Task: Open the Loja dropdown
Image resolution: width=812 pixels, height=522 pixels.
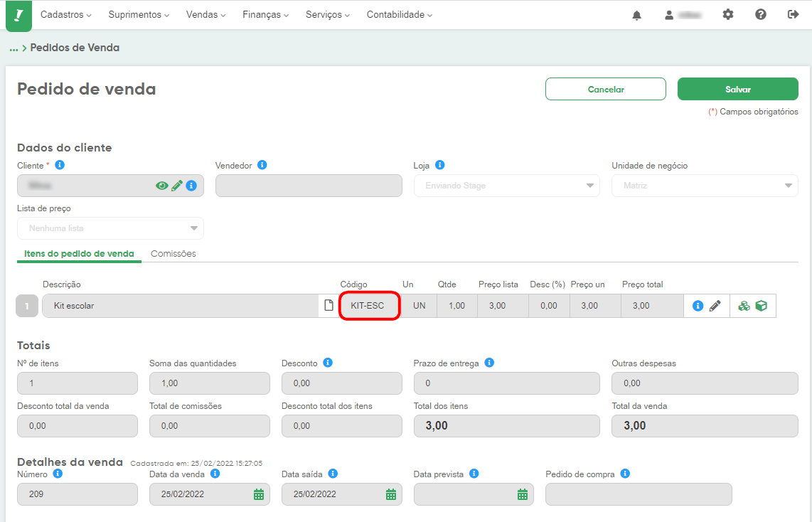Action: (x=506, y=186)
